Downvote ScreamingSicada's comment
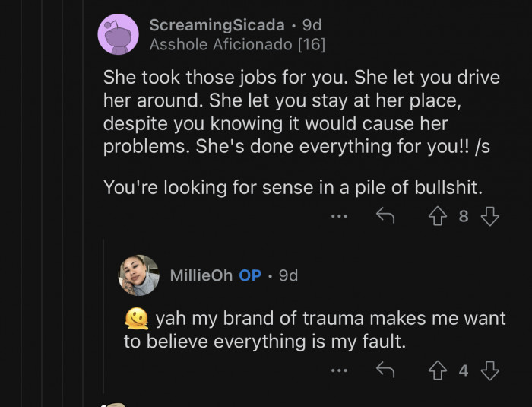This screenshot has height=407, width=532. [490, 217]
